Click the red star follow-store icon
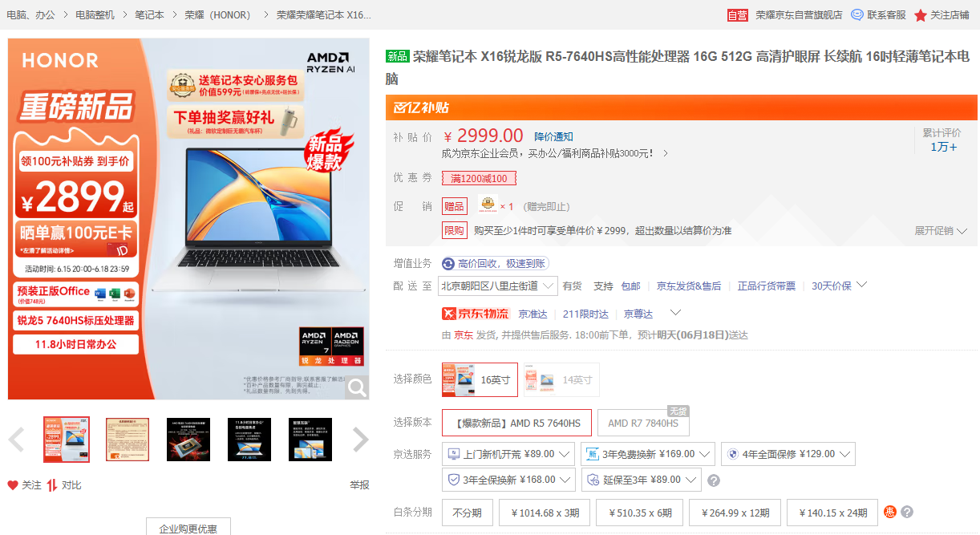Screen dimensions: 980x535 pos(920,15)
